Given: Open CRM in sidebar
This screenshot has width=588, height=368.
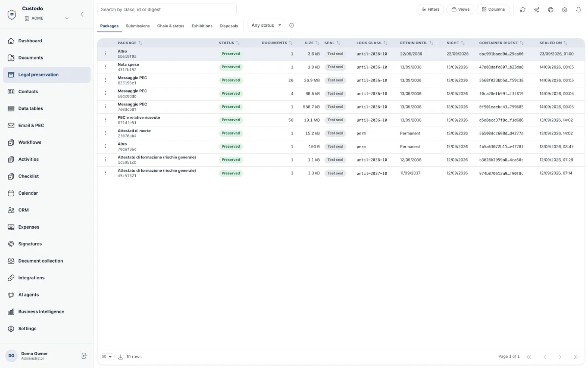Looking at the screenshot, I should tap(47, 210).
